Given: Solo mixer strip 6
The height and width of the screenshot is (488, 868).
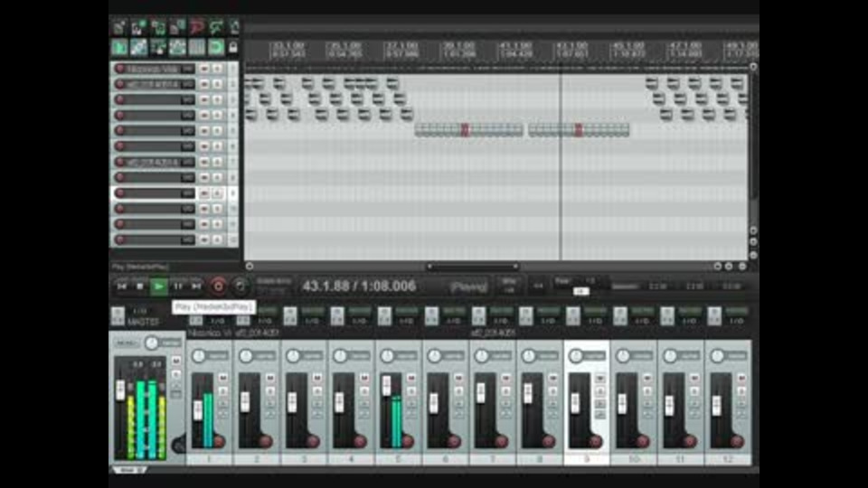Looking at the screenshot, I should [x=458, y=391].
